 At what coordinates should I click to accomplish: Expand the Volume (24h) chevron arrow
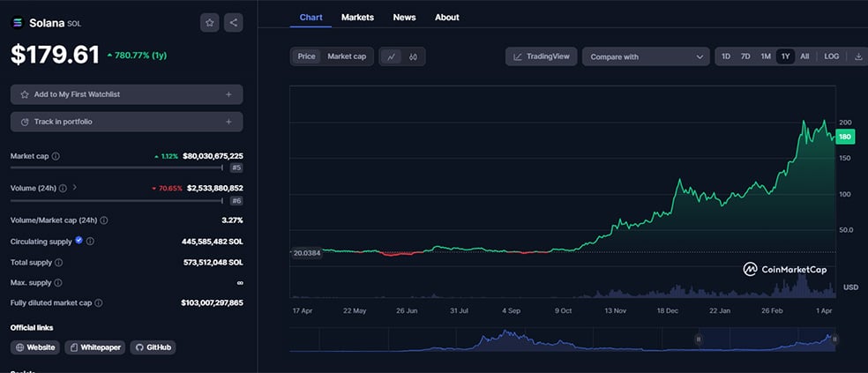click(x=75, y=188)
